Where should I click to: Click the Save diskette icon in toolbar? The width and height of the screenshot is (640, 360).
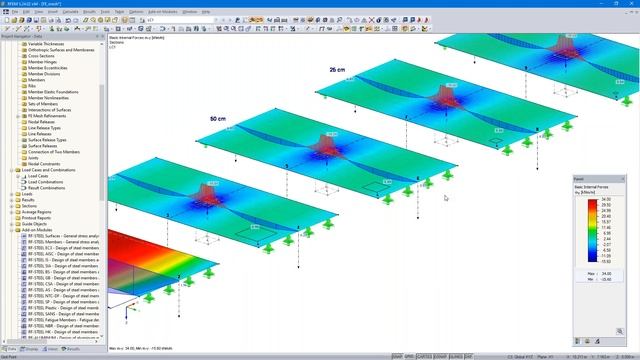coord(36,20)
